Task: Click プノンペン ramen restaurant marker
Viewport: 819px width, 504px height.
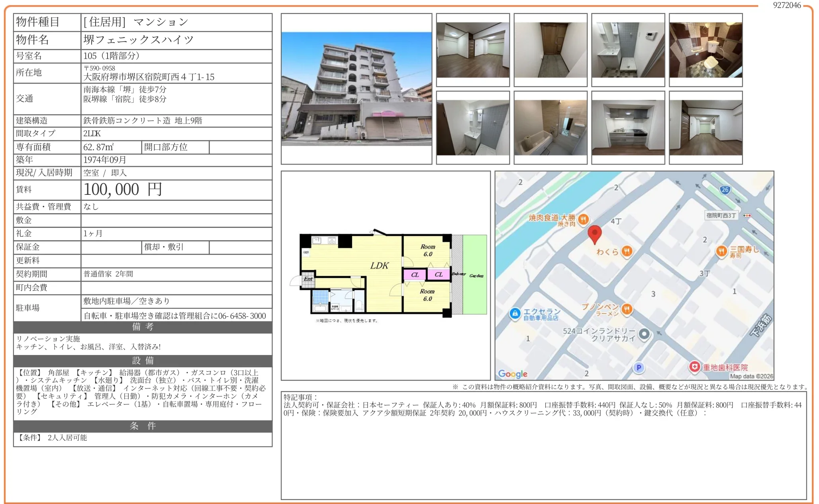Action: click(627, 309)
